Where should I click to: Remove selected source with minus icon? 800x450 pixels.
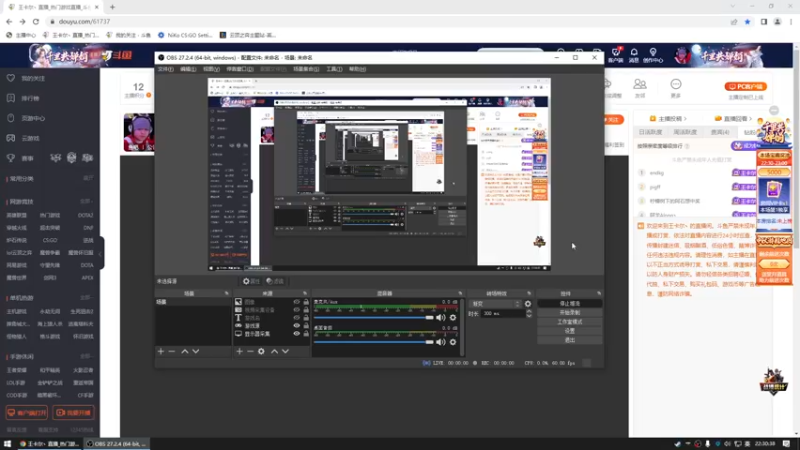[x=250, y=352]
